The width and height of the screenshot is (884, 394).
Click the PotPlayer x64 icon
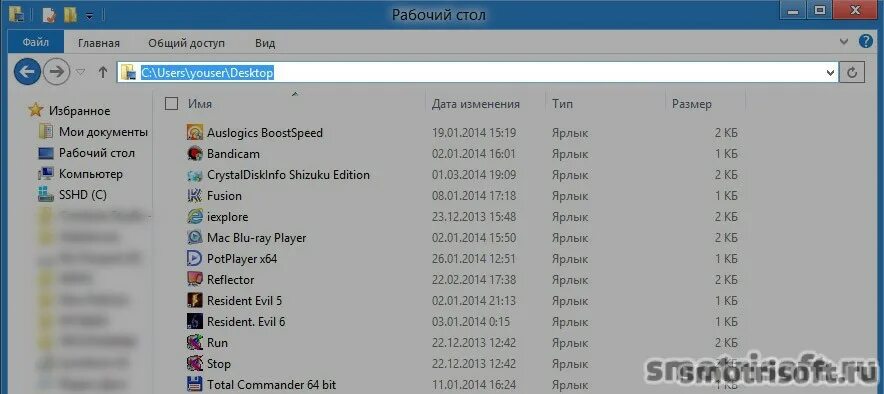pyautogui.click(x=195, y=259)
